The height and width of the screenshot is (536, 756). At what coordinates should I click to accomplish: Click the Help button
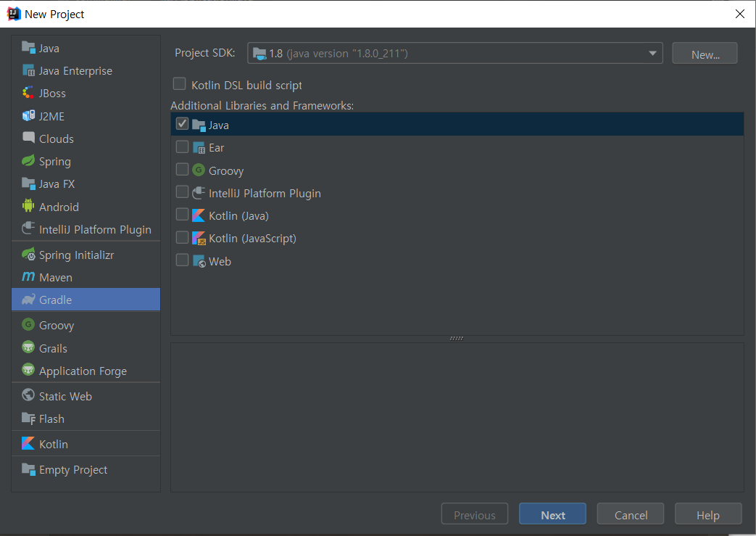(707, 514)
